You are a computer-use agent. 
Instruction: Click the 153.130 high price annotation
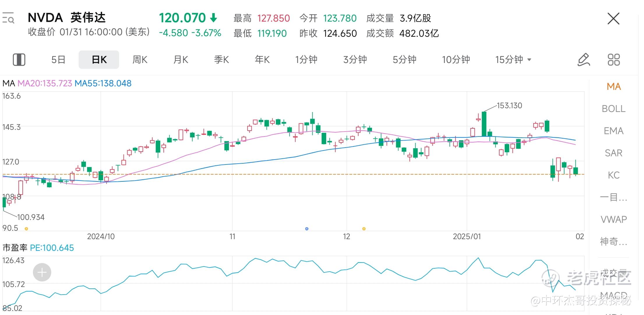click(x=509, y=106)
